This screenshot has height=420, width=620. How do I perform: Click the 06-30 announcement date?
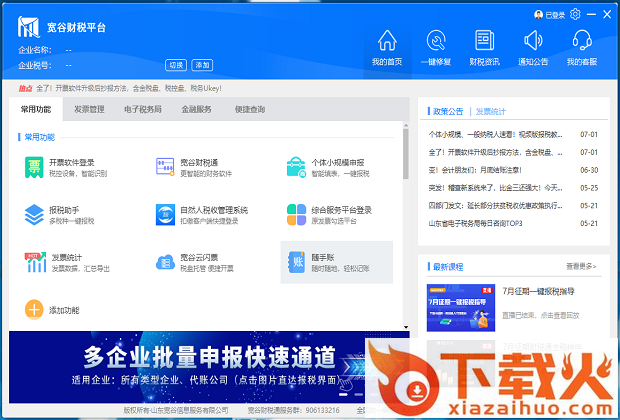pos(589,170)
